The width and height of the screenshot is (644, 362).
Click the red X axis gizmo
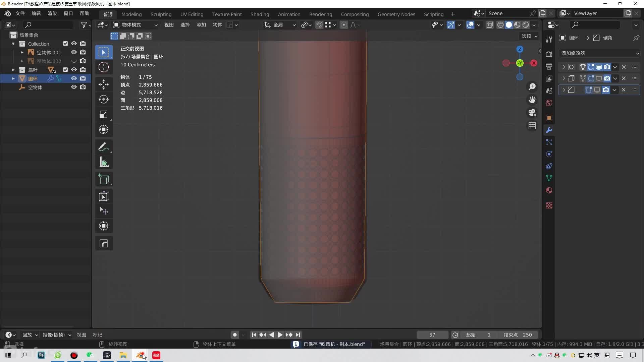(534, 63)
